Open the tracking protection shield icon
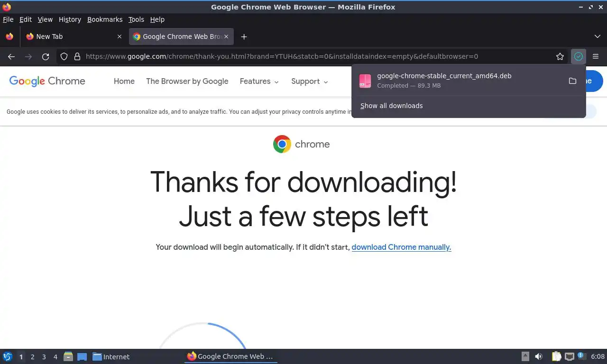 [64, 56]
